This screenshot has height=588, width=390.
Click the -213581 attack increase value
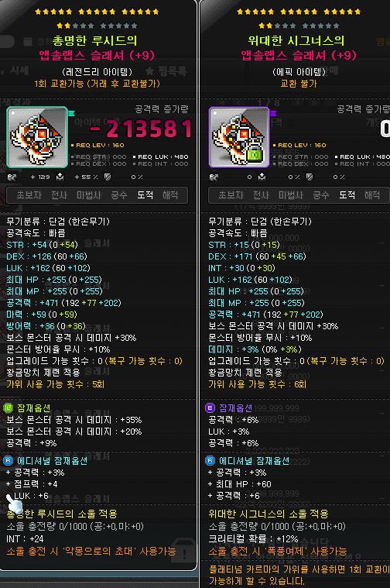coord(142,129)
